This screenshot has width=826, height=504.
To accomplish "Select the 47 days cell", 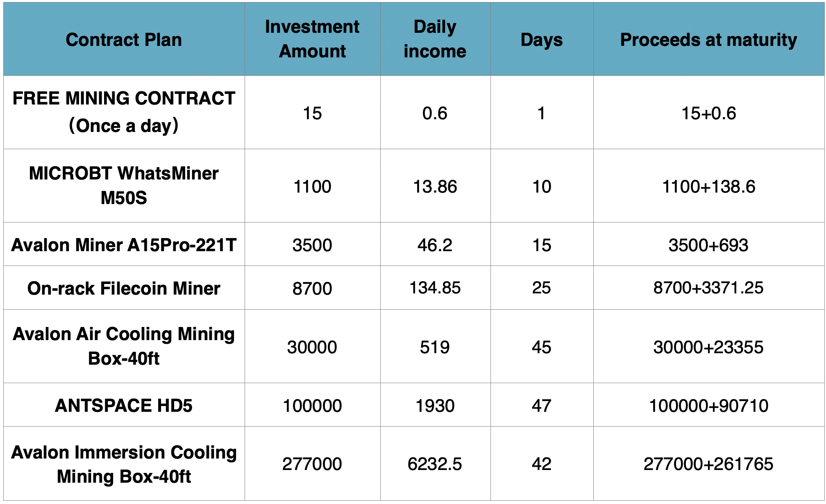I will pos(541,406).
